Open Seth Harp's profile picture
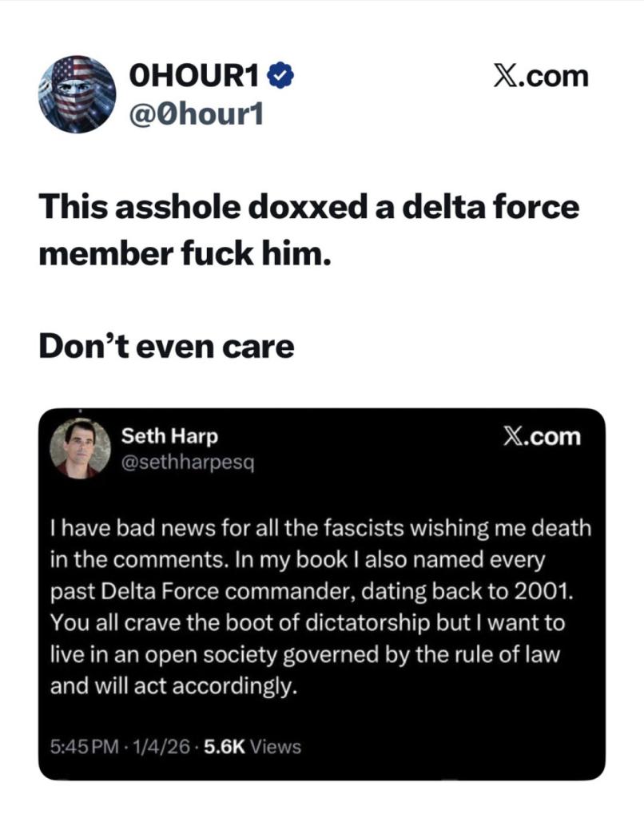This screenshot has height=818, width=644. point(75,448)
